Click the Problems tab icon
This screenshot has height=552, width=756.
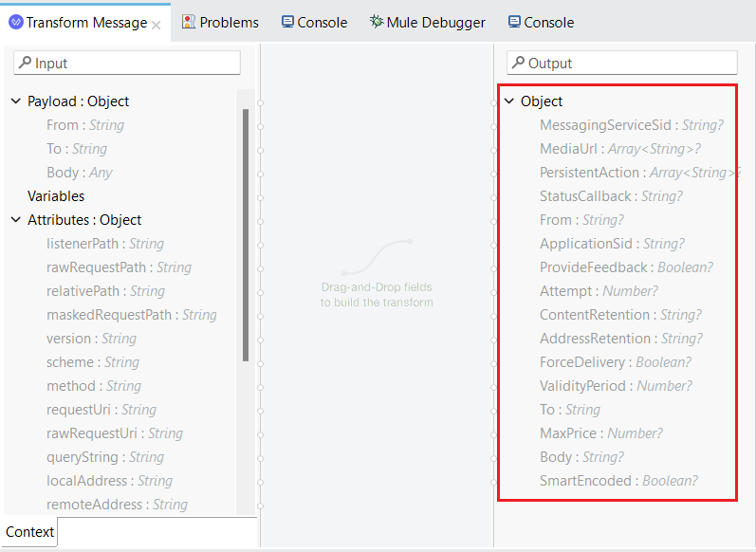189,22
